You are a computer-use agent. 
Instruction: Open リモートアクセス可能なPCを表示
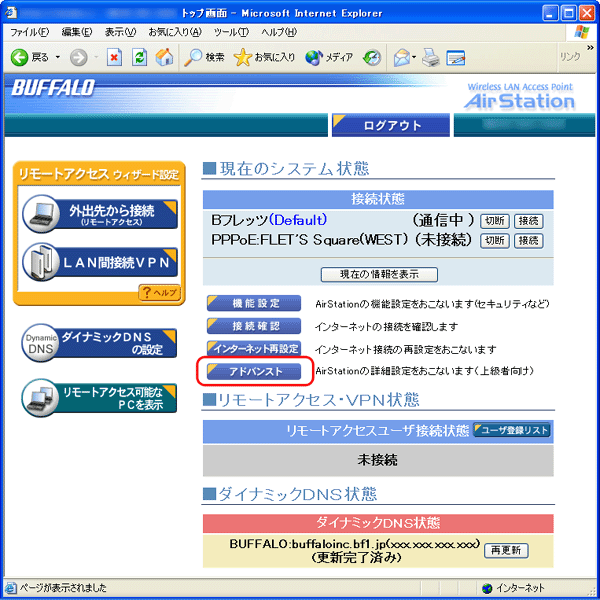[99, 398]
